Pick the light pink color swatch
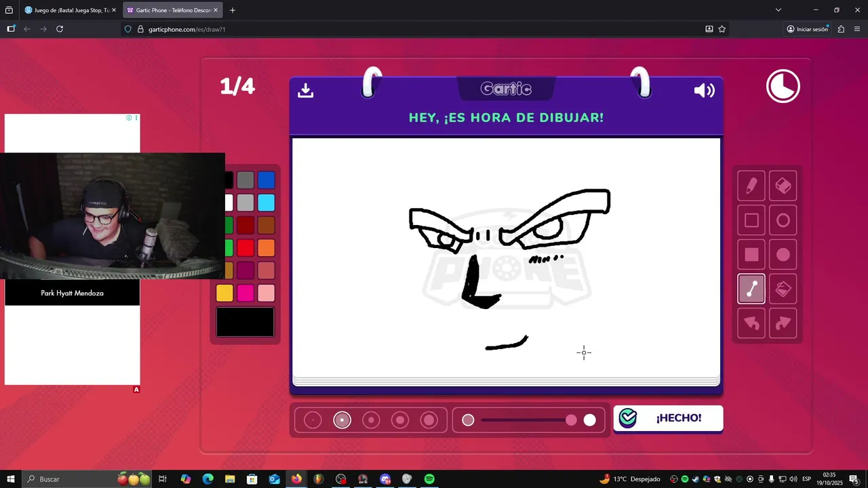868x488 pixels. point(267,293)
